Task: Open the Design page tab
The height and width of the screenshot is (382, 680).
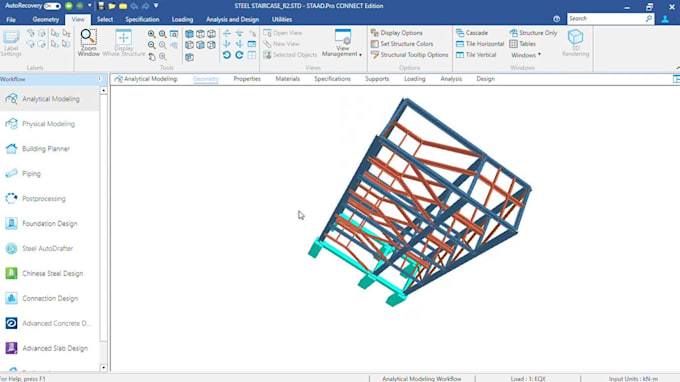Action: [485, 79]
